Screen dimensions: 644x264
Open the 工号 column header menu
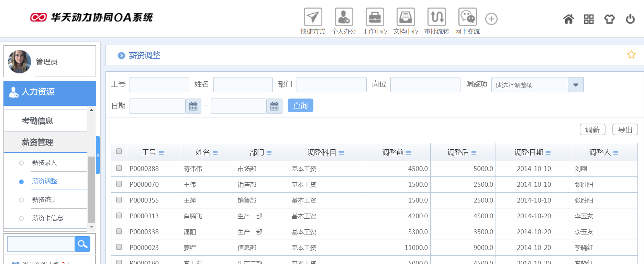click(x=161, y=153)
